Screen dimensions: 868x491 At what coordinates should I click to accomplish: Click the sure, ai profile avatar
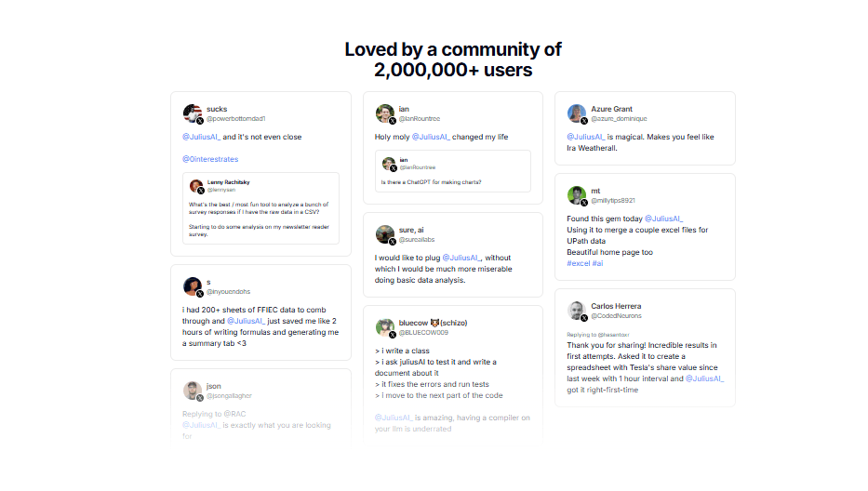pyautogui.click(x=384, y=234)
